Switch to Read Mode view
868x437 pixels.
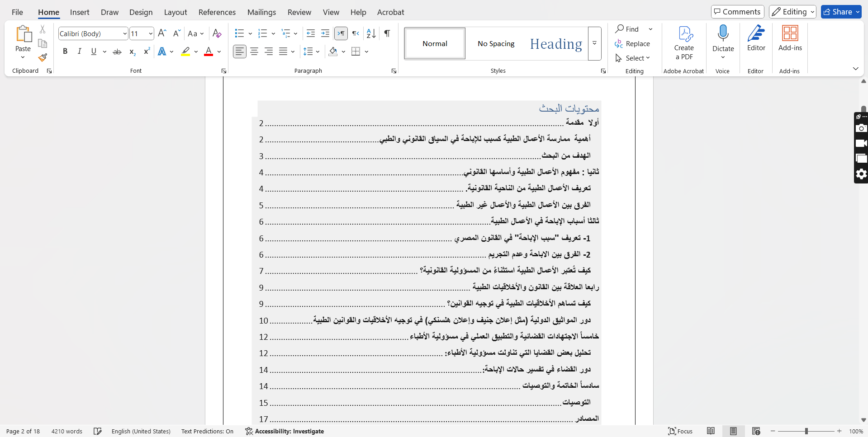point(711,431)
